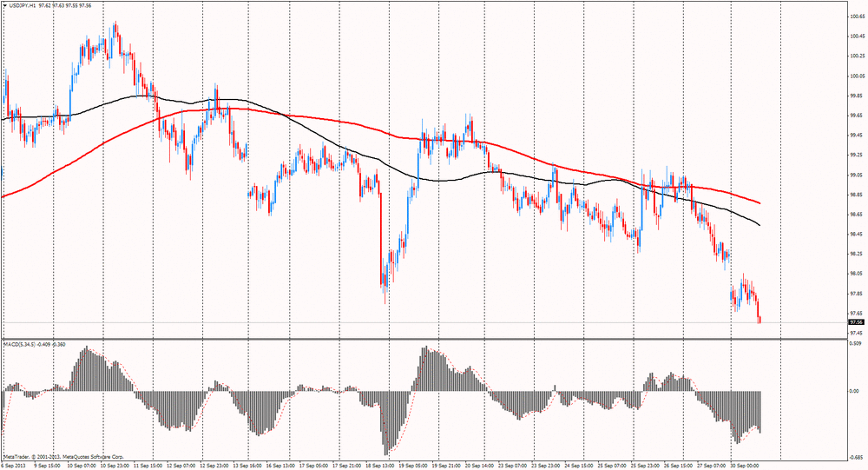Image resolution: width=868 pixels, height=470 pixels.
Task: Click the 98.05 price scale label
Action: tap(857, 274)
